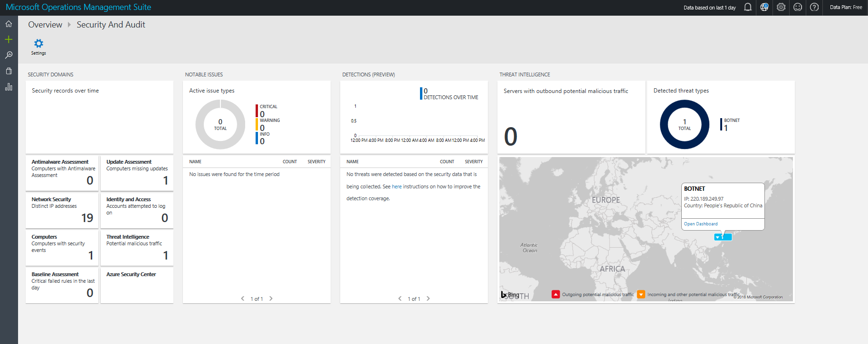Go to next page in Detections list
The height and width of the screenshot is (344, 868).
pyautogui.click(x=428, y=298)
